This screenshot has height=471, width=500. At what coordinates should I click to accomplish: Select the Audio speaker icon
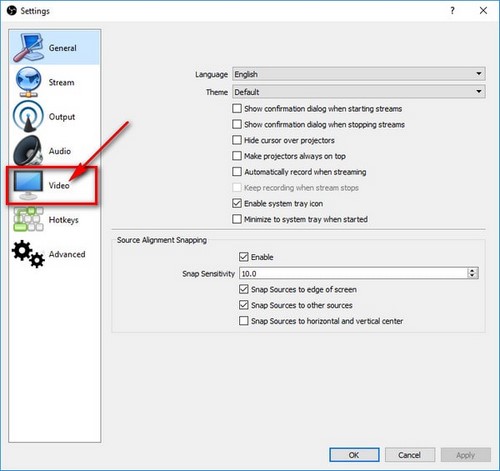tap(28, 151)
